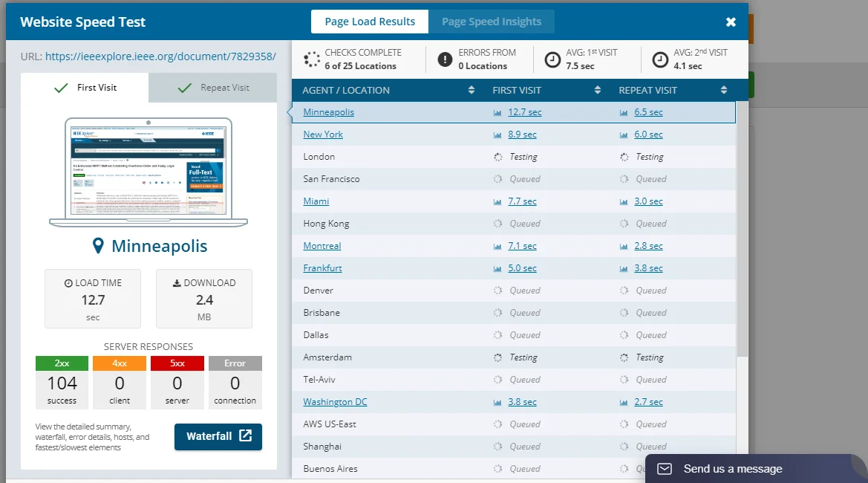
Task: Switch to the Repeat Visit tab
Action: coord(213,88)
